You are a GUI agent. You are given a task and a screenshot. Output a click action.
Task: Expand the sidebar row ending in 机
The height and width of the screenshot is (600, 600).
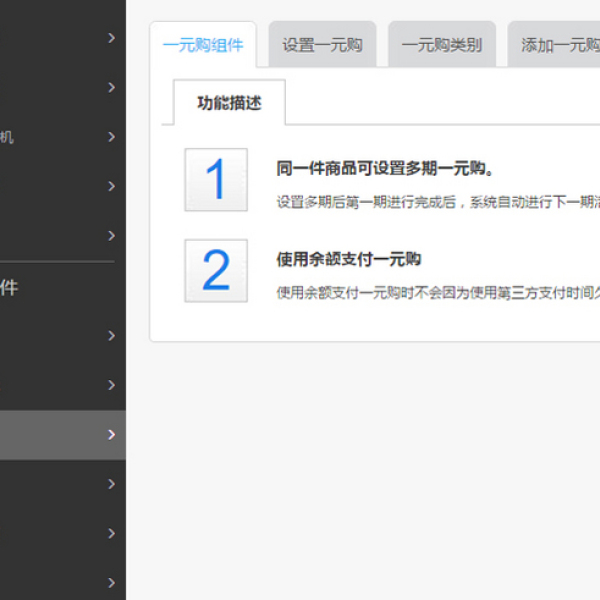pyautogui.click(x=111, y=137)
